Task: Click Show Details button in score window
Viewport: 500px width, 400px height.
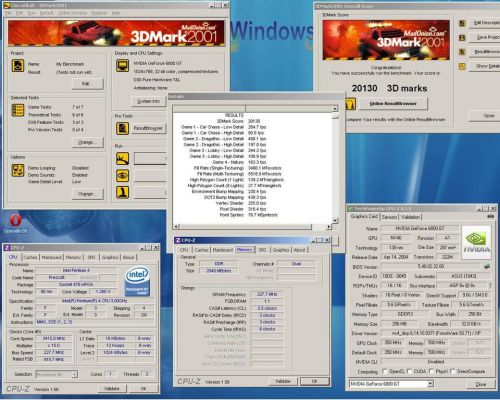Action: tap(485, 66)
